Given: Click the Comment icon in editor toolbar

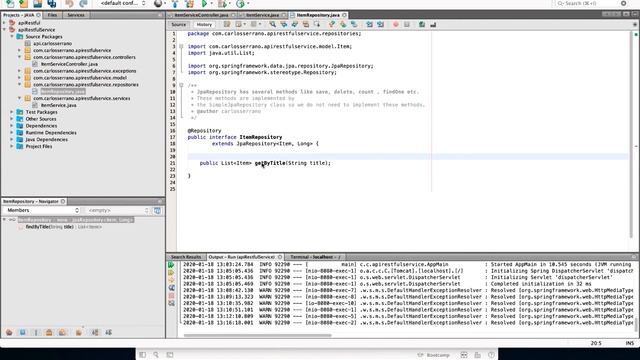Looking at the screenshot, I should pos(422,24).
